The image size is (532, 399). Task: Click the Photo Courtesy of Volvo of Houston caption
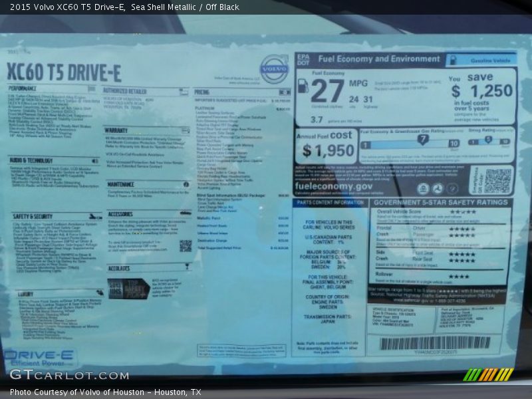click(x=106, y=392)
